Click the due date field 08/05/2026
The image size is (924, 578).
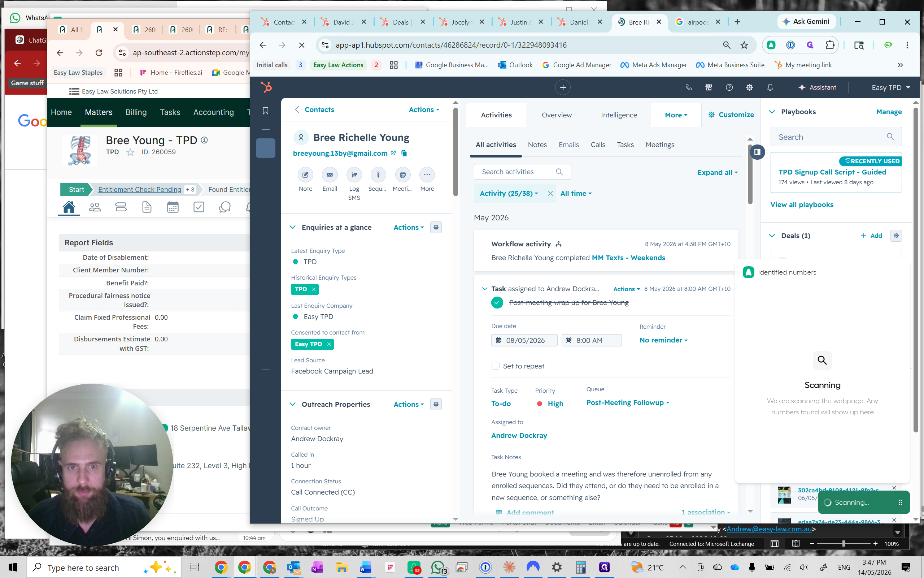[524, 340]
